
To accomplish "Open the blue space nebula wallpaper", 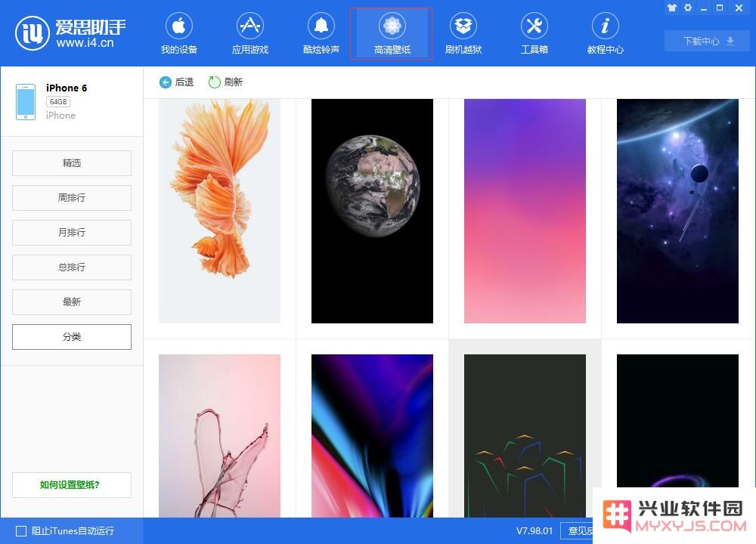I will [677, 211].
